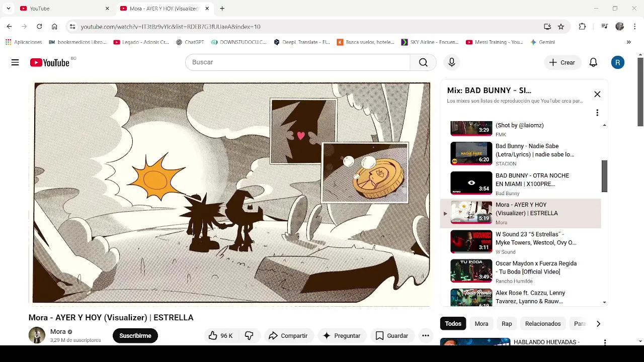The width and height of the screenshot is (644, 362).
Task: Show next filter chips arrow
Action: 598,324
